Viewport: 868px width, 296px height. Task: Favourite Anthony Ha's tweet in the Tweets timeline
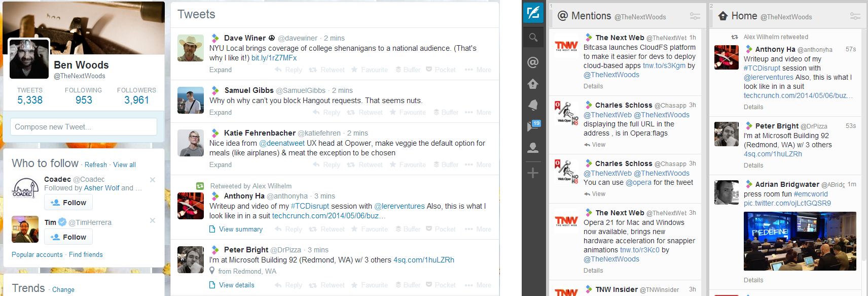click(x=370, y=229)
